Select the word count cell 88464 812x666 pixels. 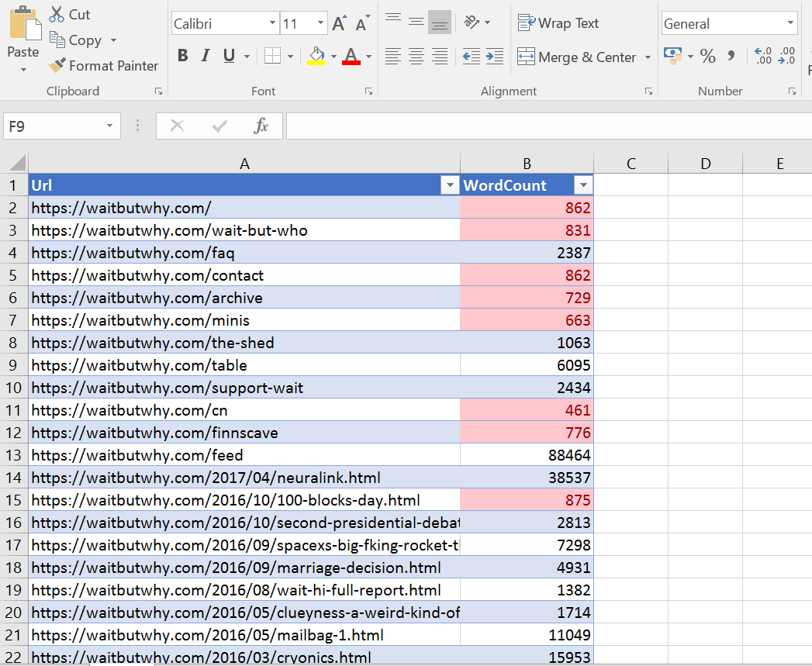pyautogui.click(x=527, y=454)
